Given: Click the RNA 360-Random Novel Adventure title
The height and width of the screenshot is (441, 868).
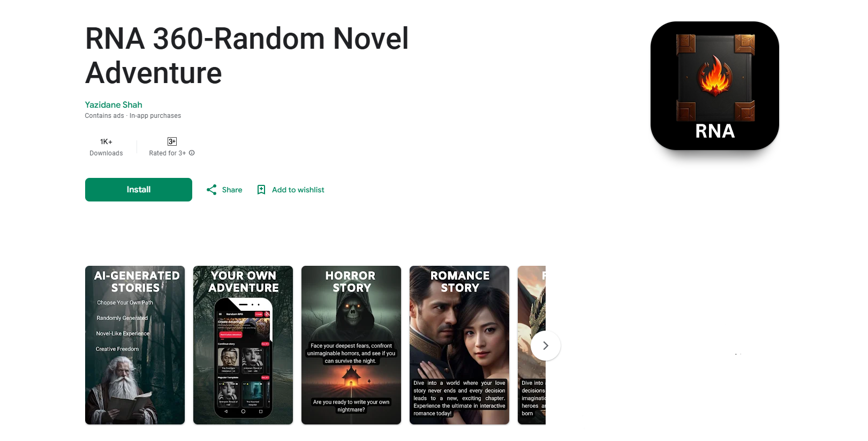Looking at the screenshot, I should 247,56.
